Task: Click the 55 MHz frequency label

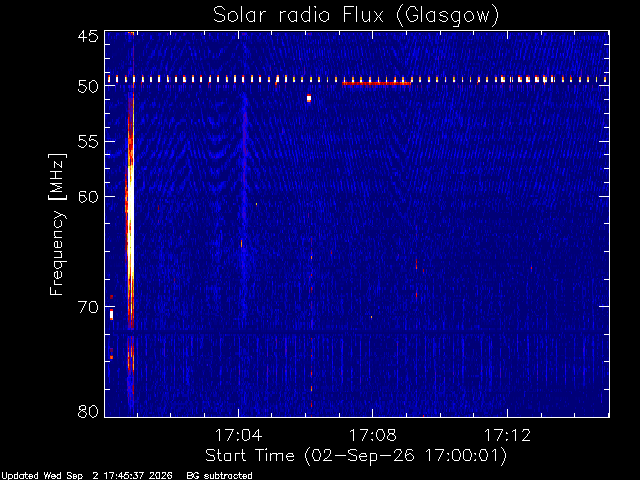Action: point(88,142)
